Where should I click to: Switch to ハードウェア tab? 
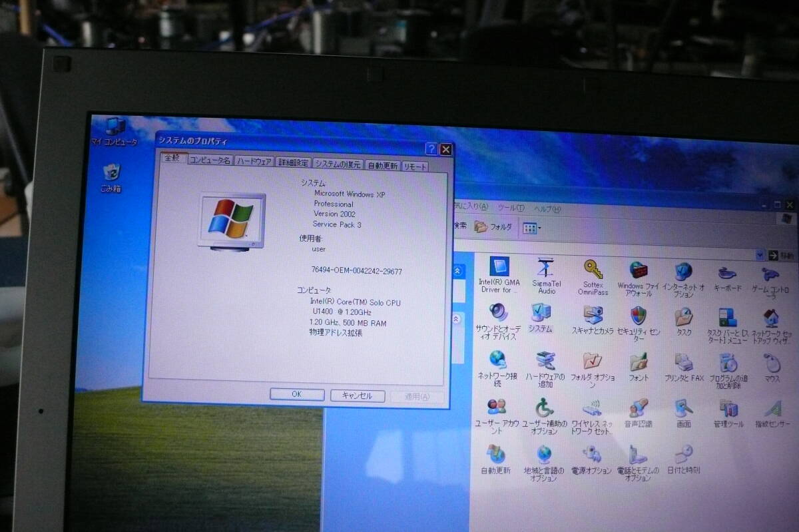click(254, 162)
